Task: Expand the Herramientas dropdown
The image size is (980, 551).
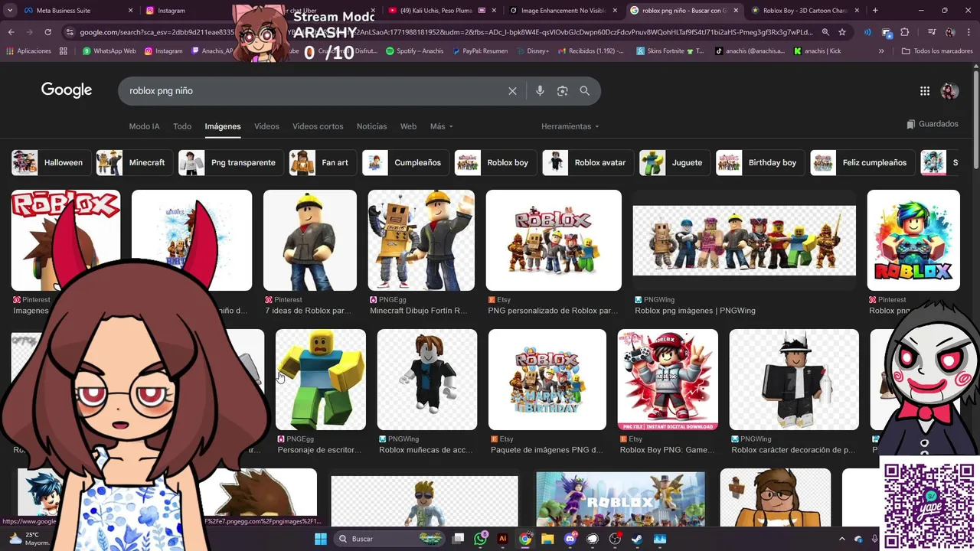Action: point(570,126)
